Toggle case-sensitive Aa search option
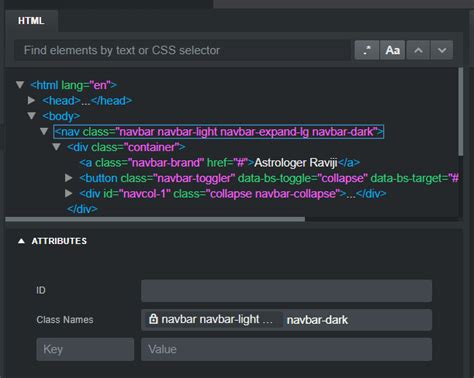 (x=392, y=50)
